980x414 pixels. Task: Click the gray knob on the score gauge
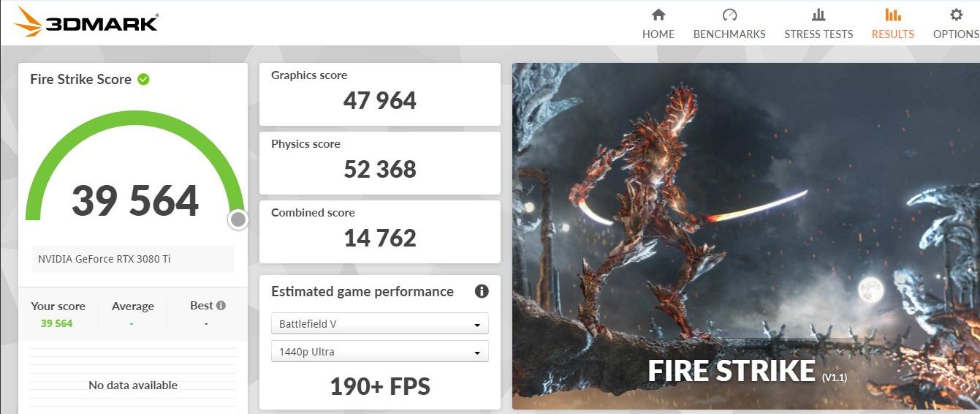238,219
